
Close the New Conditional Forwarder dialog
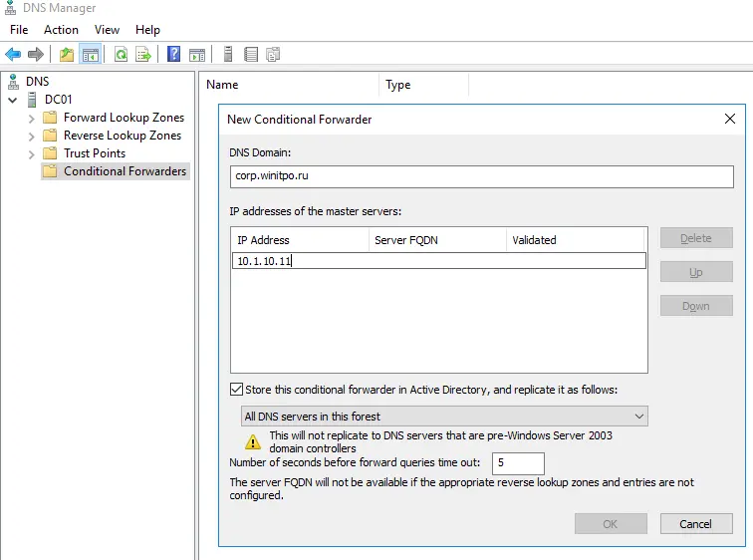click(730, 119)
